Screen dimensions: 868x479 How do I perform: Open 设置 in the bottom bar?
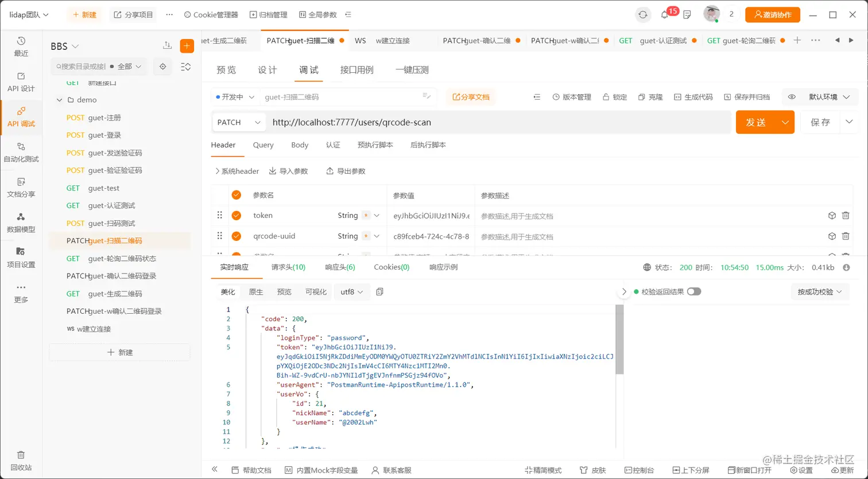click(x=801, y=470)
